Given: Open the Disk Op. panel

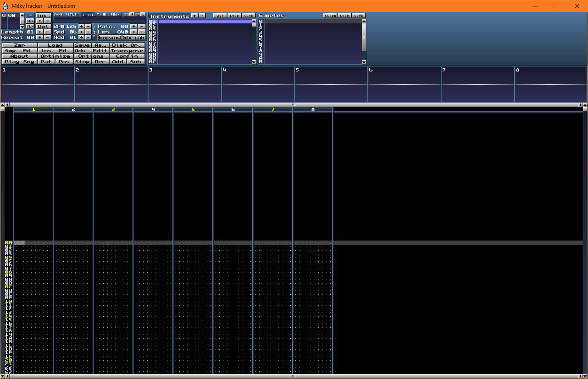Looking at the screenshot, I should [127, 45].
